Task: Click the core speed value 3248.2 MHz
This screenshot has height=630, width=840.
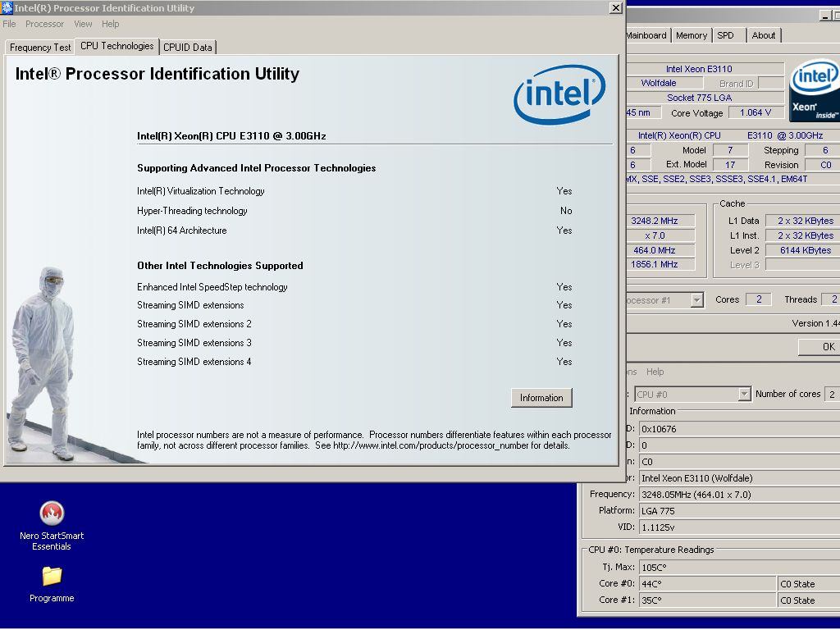Action: (660, 221)
